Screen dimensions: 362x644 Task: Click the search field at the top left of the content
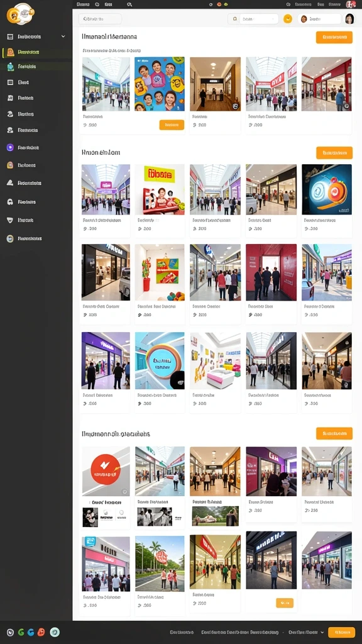[100, 19]
